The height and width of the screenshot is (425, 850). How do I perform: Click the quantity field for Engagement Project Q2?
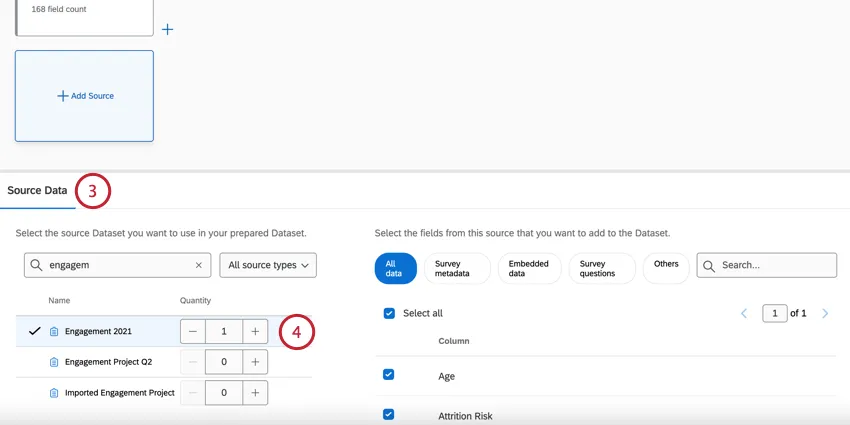click(224, 362)
